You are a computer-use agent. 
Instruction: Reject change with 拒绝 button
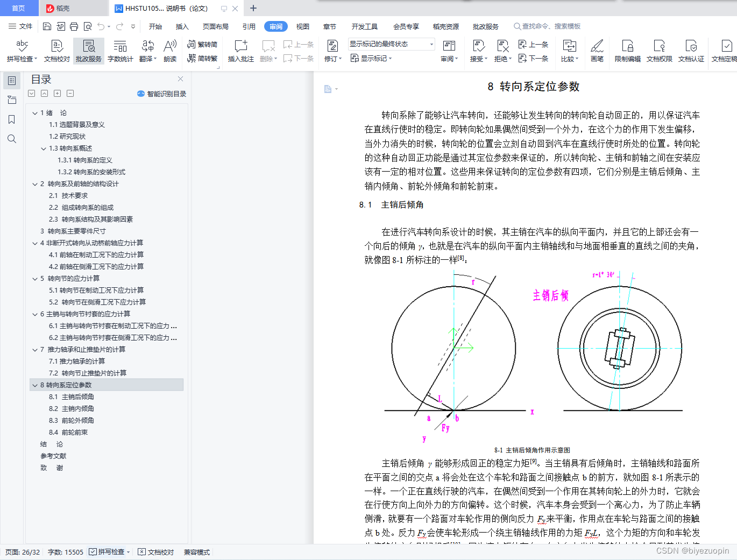(503, 51)
